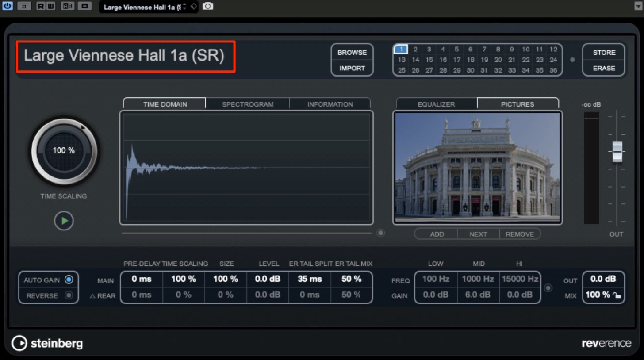Select program slot 24

(x=553, y=60)
